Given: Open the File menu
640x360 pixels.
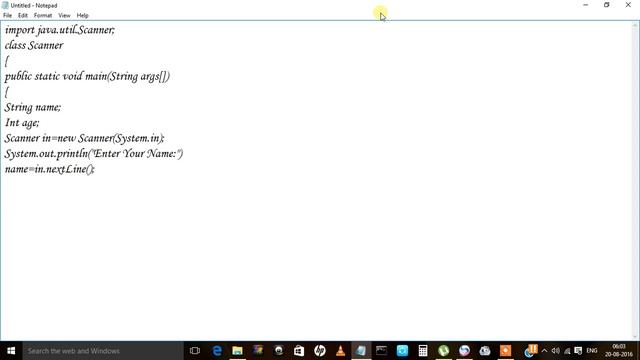Looking at the screenshot, I should point(7,16).
